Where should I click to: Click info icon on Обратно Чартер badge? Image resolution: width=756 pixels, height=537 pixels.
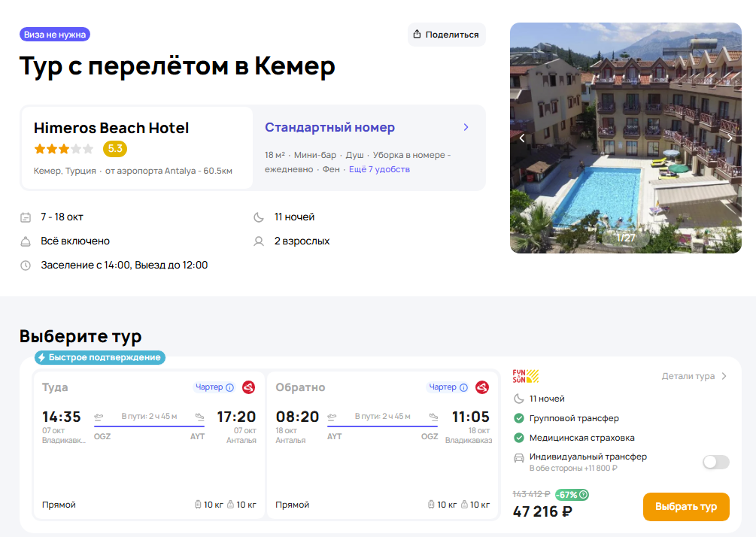[463, 387]
